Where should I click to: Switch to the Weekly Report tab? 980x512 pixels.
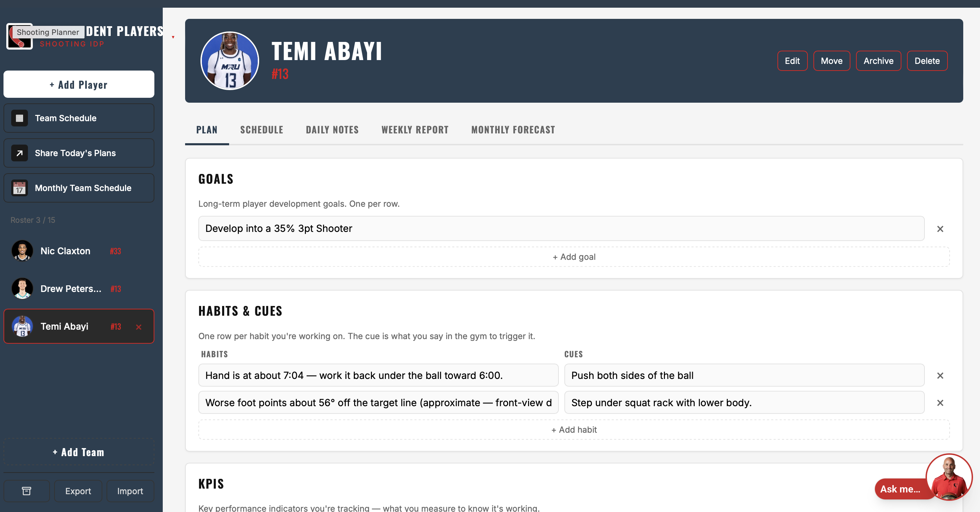(x=415, y=130)
